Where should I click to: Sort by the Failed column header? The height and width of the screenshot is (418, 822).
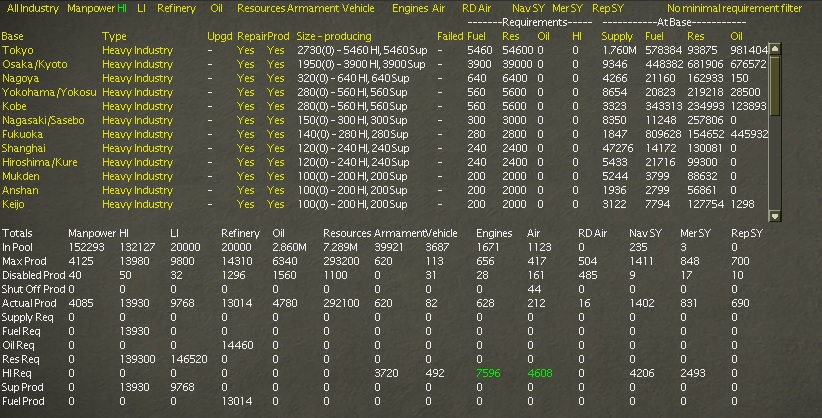click(450, 36)
